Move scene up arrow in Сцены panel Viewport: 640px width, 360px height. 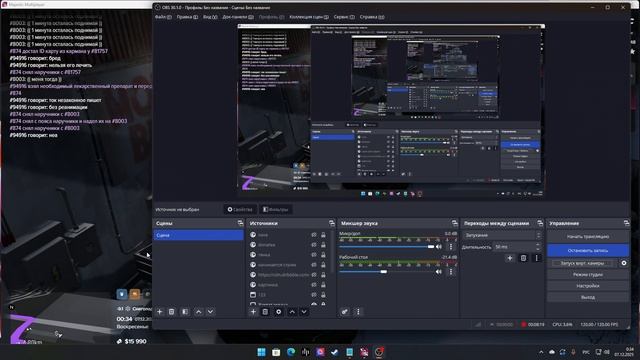click(x=198, y=312)
